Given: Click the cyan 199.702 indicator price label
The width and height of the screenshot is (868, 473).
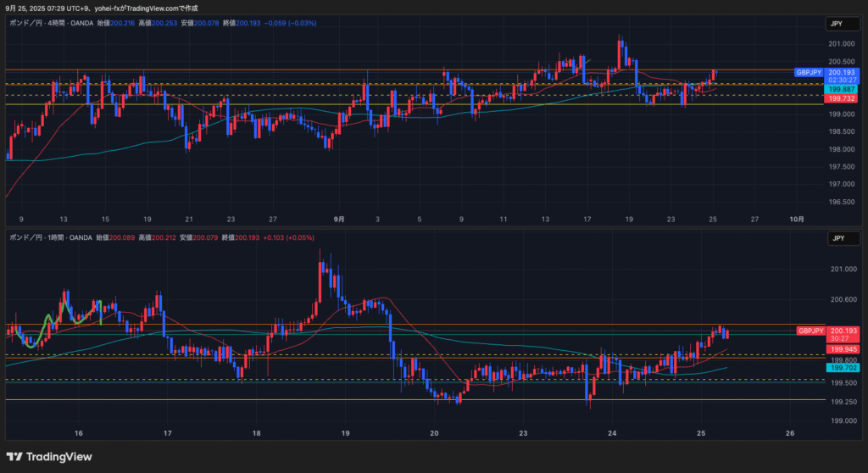Looking at the screenshot, I should pyautogui.click(x=843, y=367).
